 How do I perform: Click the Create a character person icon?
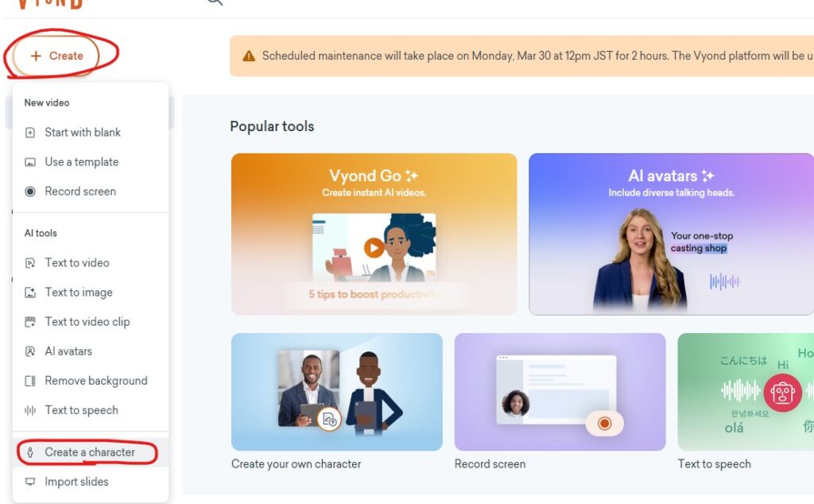click(30, 452)
